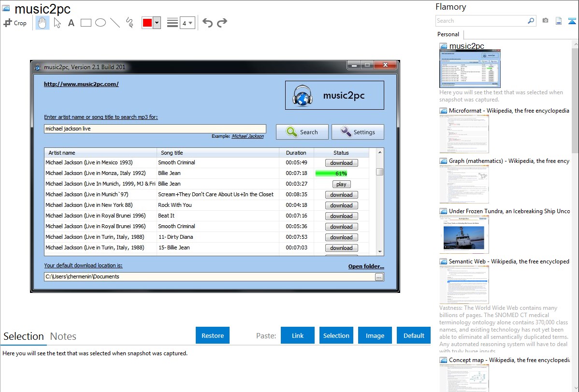
Task: Paste snapshot as Link
Action: (x=298, y=335)
